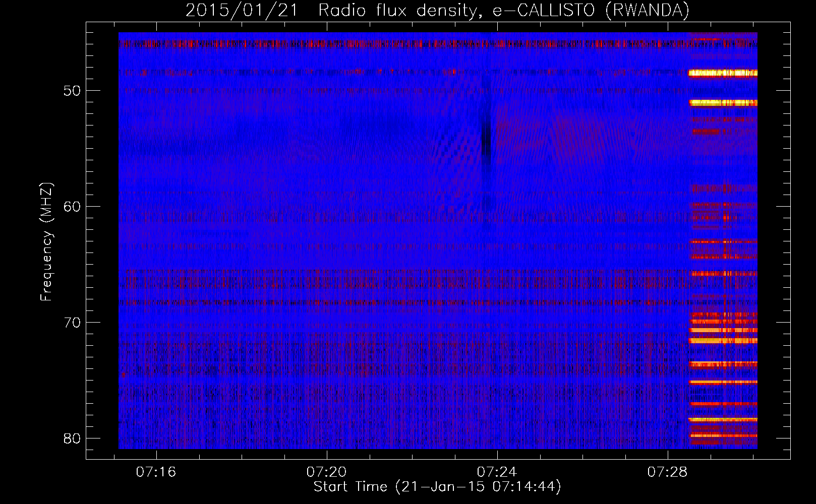Select the 07:24 time tick label
This screenshot has width=816, height=504.
pyautogui.click(x=497, y=472)
